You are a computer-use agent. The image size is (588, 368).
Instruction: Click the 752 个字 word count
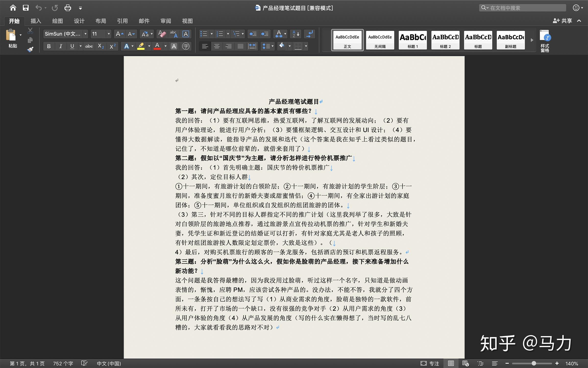(x=63, y=363)
